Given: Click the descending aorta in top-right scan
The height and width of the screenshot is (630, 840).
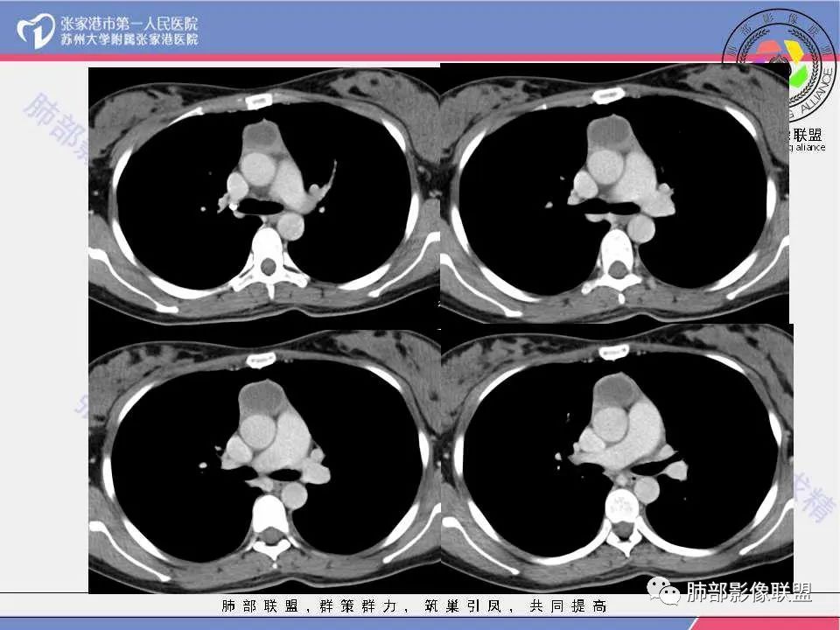Looking at the screenshot, I should (x=641, y=228).
